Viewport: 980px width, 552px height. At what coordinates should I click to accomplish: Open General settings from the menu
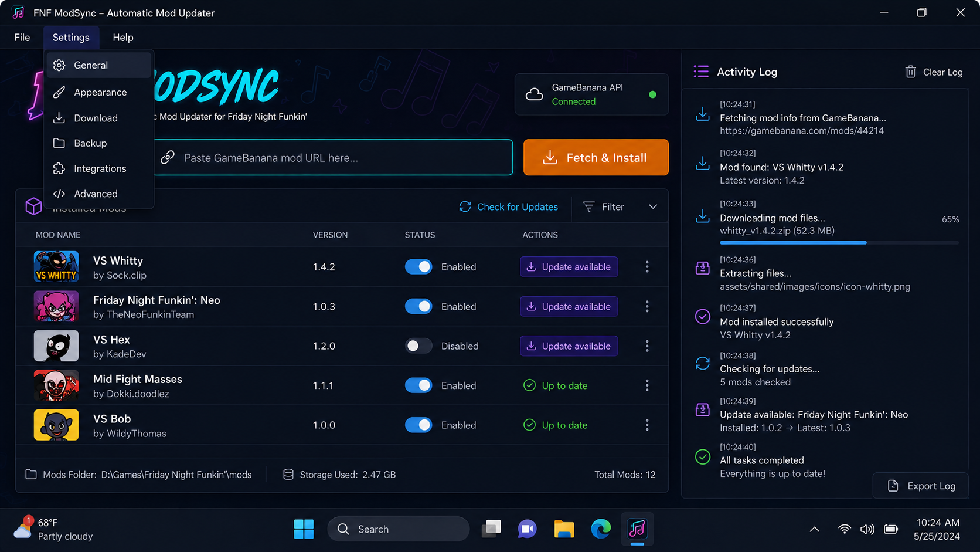[x=98, y=65]
